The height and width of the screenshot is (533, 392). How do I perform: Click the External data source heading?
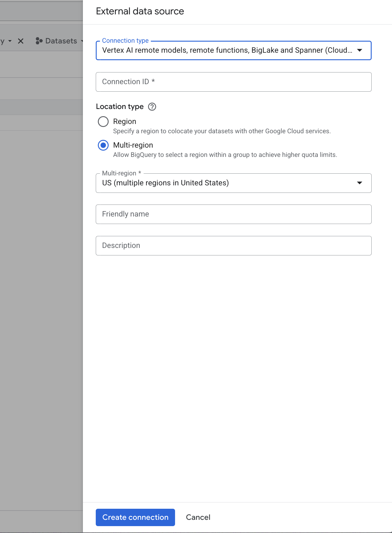[x=140, y=11]
